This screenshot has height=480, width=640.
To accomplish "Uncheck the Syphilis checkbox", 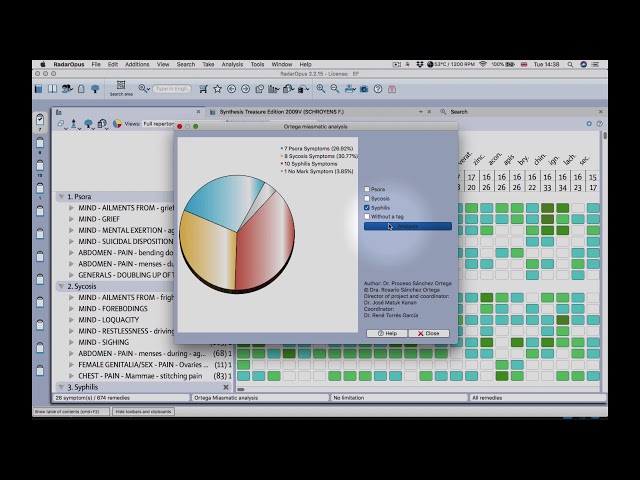I will click(x=367, y=208).
